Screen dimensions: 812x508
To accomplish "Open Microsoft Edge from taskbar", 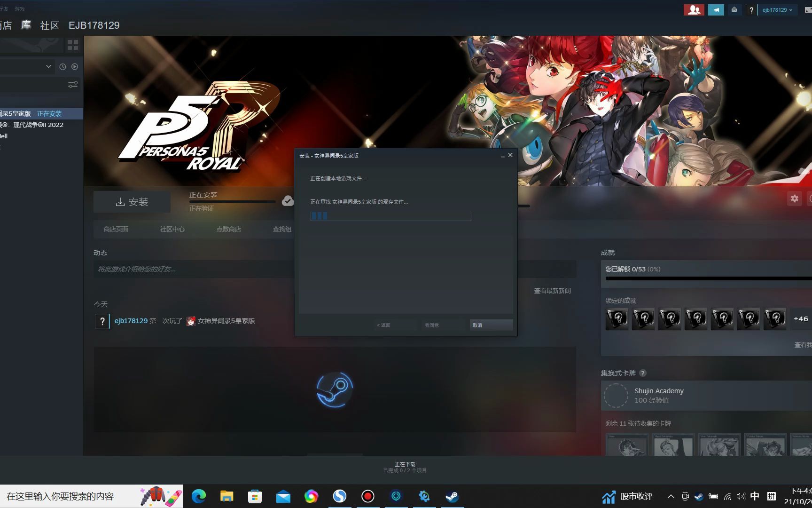I will click(198, 496).
